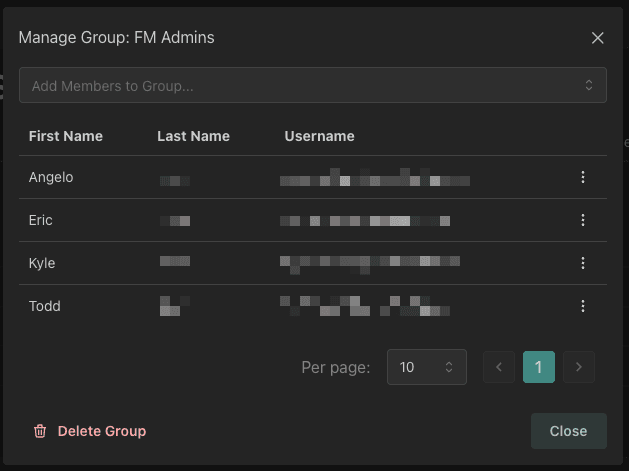Select the Todd first name cell
Screen dimensions: 629x471
pos(45,306)
